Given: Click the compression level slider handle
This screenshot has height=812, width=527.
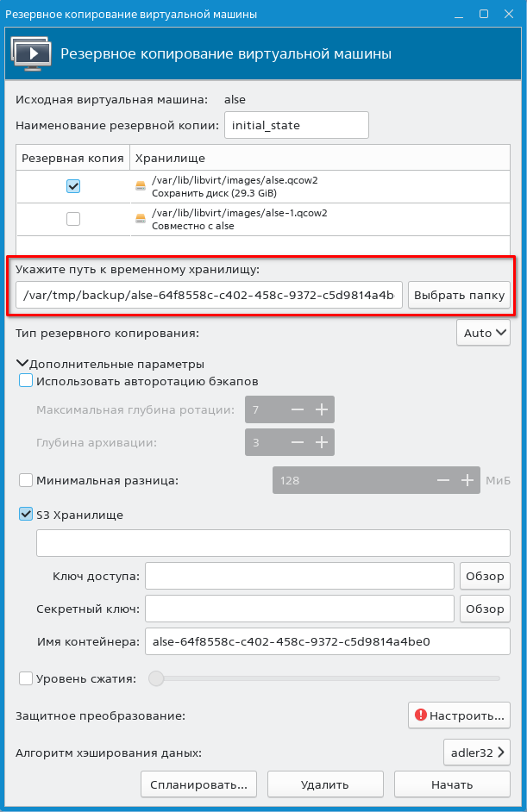Looking at the screenshot, I should coord(156,678).
